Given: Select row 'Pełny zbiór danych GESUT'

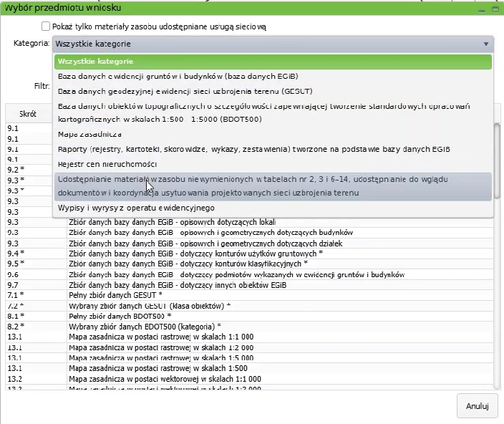Looking at the screenshot, I should point(115,294).
